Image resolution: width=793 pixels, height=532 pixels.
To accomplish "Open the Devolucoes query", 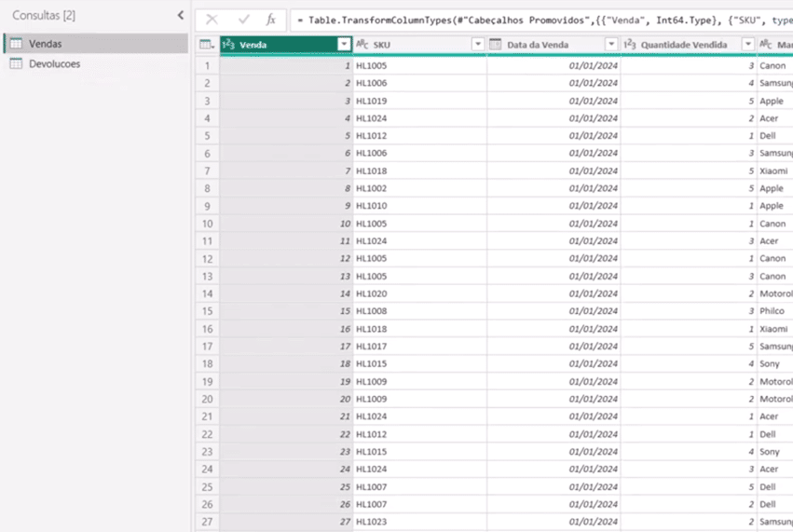I will click(x=96, y=63).
